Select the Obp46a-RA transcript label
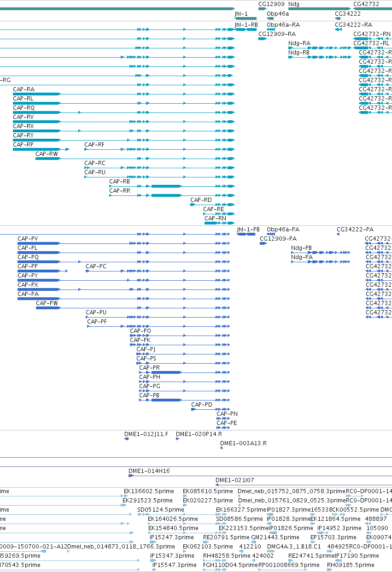The width and height of the screenshot is (392, 572). click(283, 24)
